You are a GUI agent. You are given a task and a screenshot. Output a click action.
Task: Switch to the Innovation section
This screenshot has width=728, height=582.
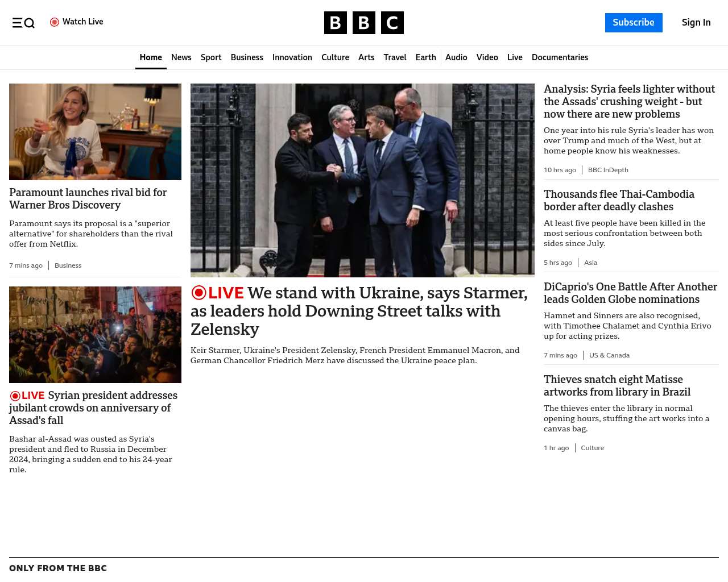[292, 57]
